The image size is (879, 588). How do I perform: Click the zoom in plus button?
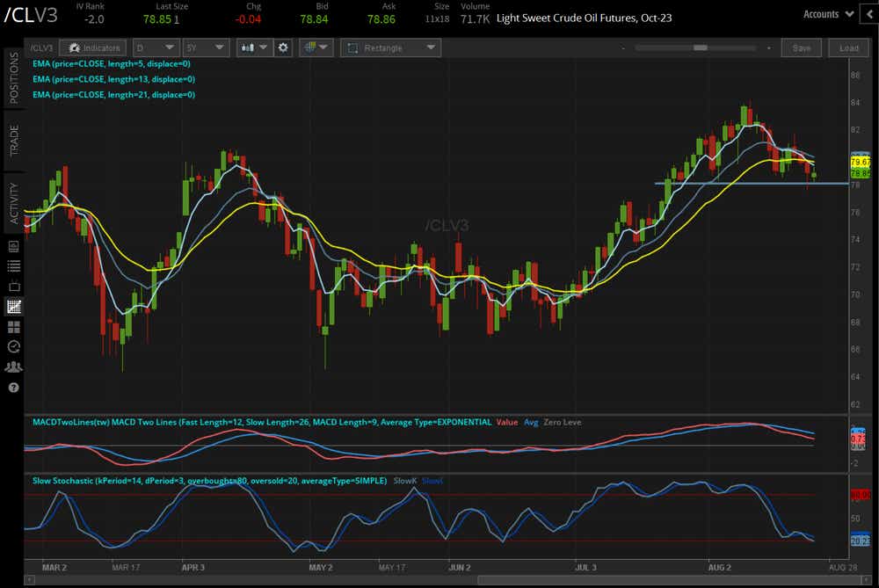(768, 48)
